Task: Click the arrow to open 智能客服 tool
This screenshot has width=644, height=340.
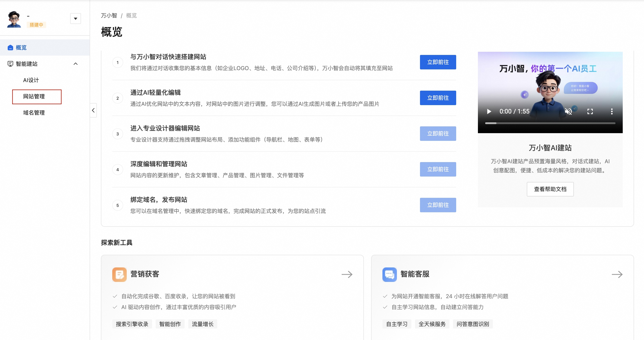Action: click(x=617, y=274)
